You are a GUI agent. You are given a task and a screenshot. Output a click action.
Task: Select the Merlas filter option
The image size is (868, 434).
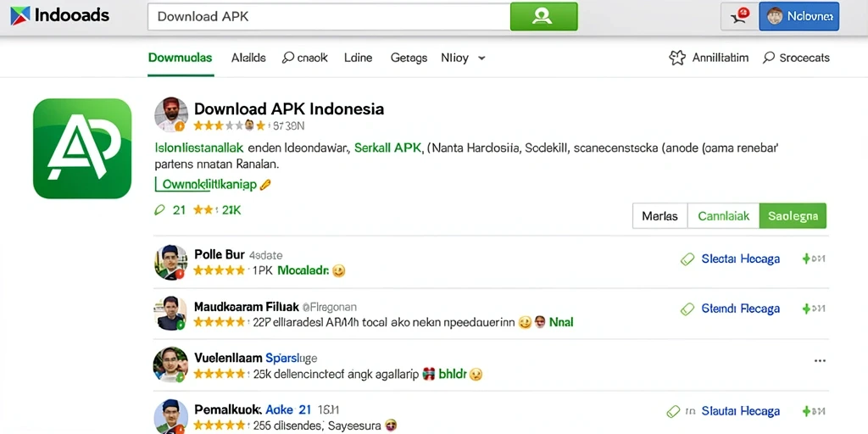[659, 216]
